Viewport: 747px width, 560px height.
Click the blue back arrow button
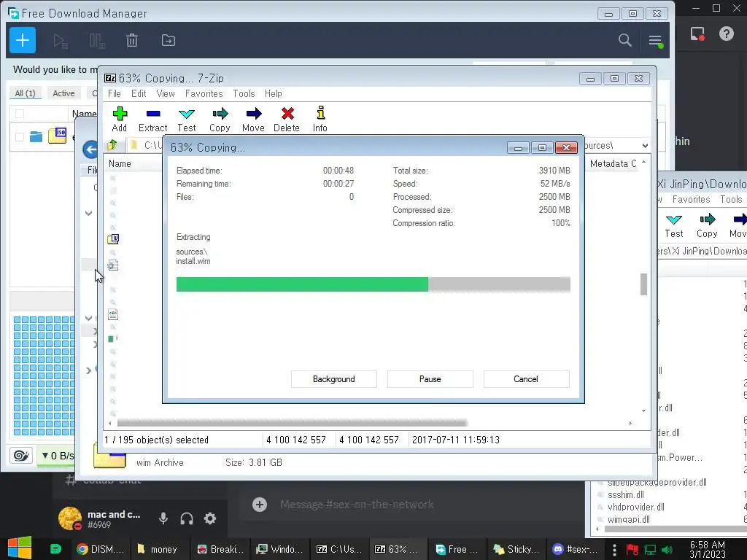coord(90,149)
